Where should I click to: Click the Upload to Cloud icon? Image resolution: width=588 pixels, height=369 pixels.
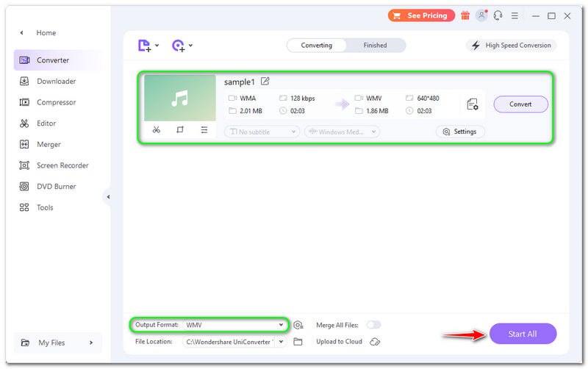[375, 342]
